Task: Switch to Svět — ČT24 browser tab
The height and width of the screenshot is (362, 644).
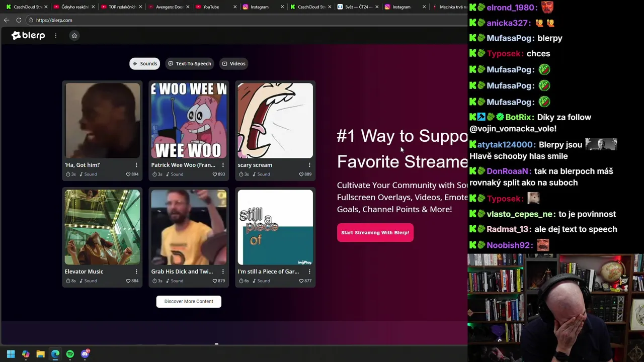Action: click(355, 7)
